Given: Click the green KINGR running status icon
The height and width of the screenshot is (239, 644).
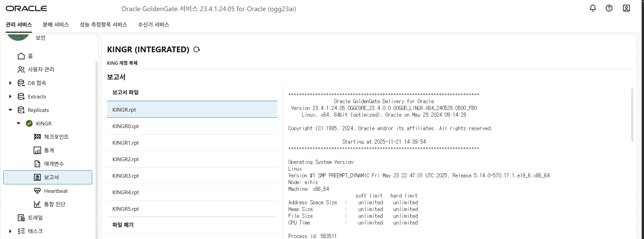Looking at the screenshot, I should click(x=29, y=123).
